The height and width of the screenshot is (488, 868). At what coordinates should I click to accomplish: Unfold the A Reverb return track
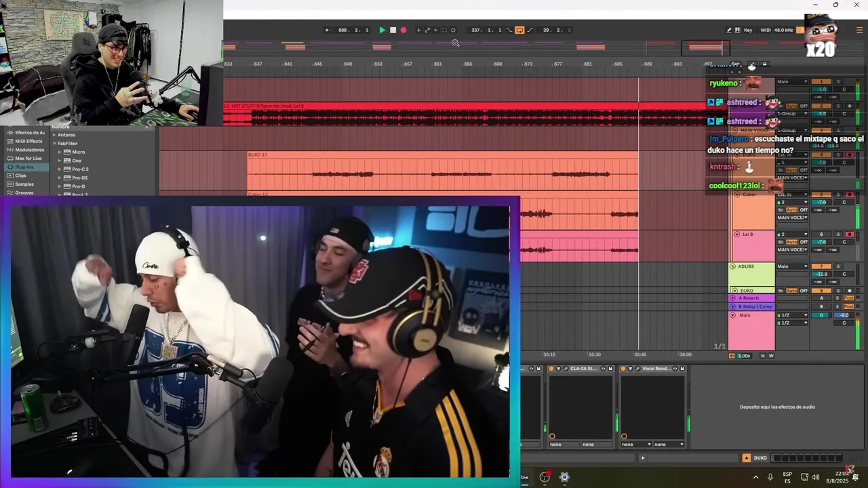(732, 298)
